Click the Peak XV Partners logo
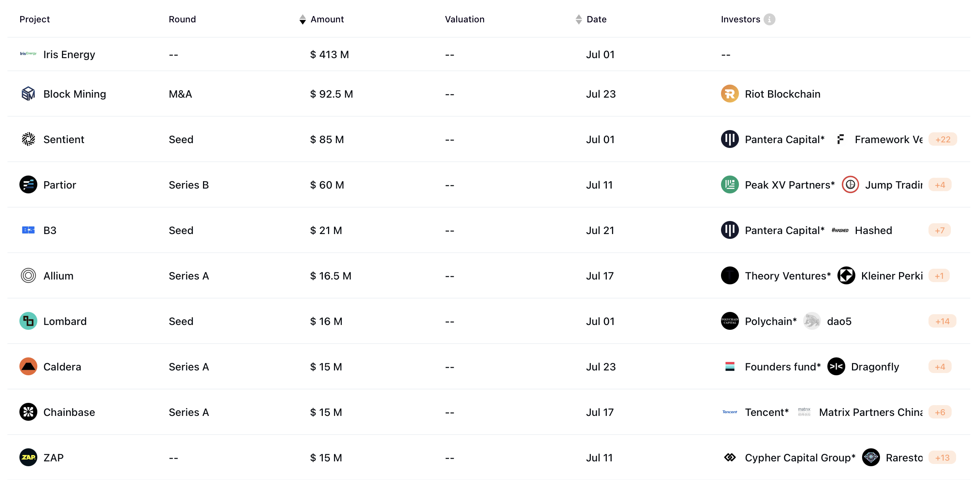Screen dimensions: 980x480 coord(729,185)
